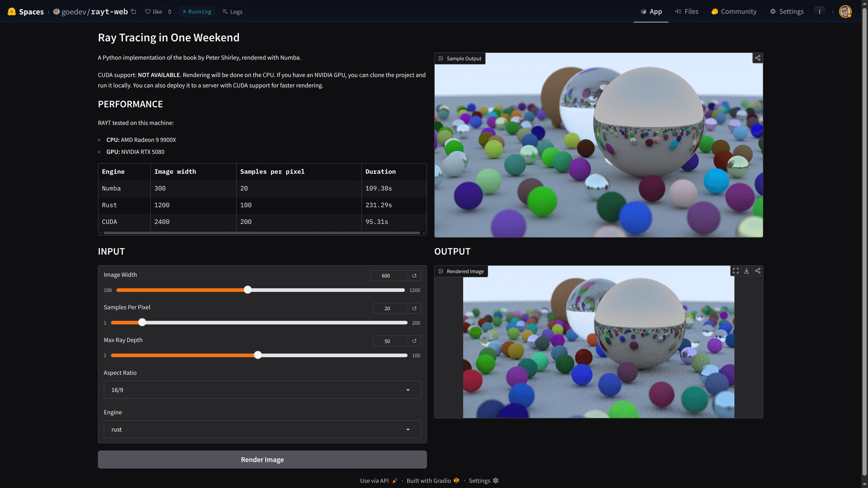Reset the Image Width value

(x=414, y=275)
